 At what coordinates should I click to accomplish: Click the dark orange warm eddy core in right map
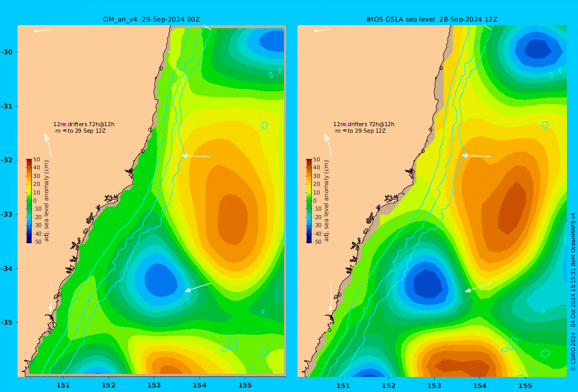click(x=512, y=208)
